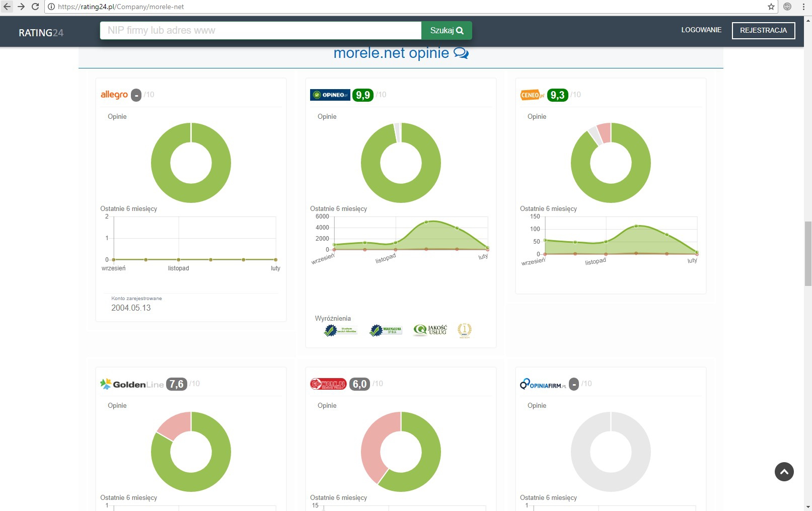Click the browser forward arrow
This screenshot has height=511, width=812.
point(21,7)
